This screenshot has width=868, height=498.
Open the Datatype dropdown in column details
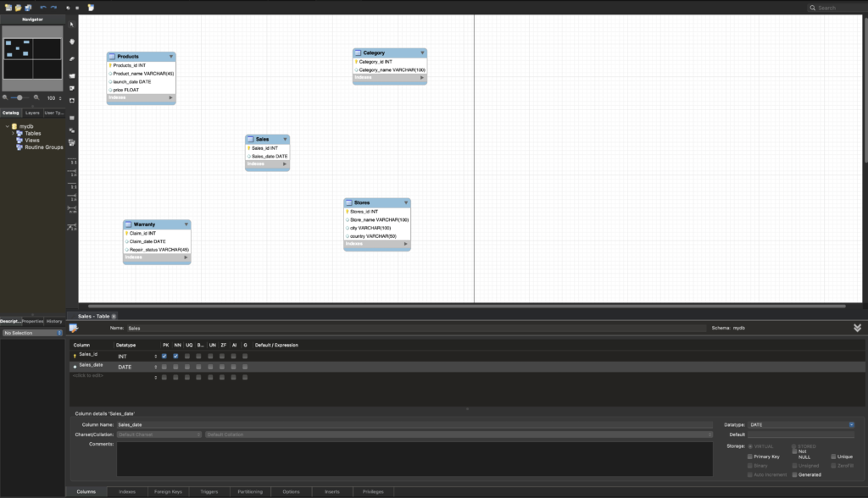(851, 424)
